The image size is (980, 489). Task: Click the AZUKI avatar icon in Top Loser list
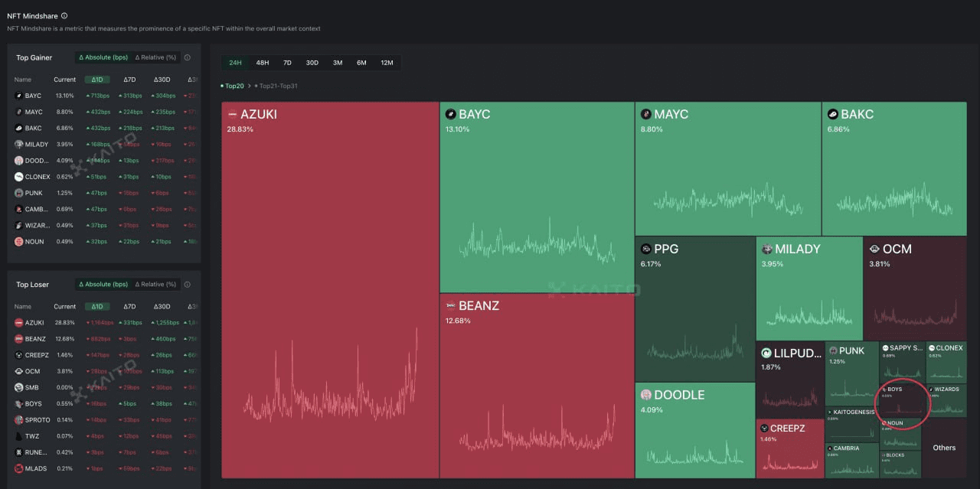18,323
